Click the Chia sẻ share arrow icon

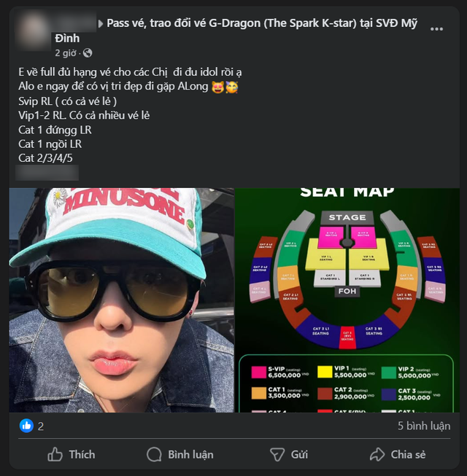click(x=377, y=454)
